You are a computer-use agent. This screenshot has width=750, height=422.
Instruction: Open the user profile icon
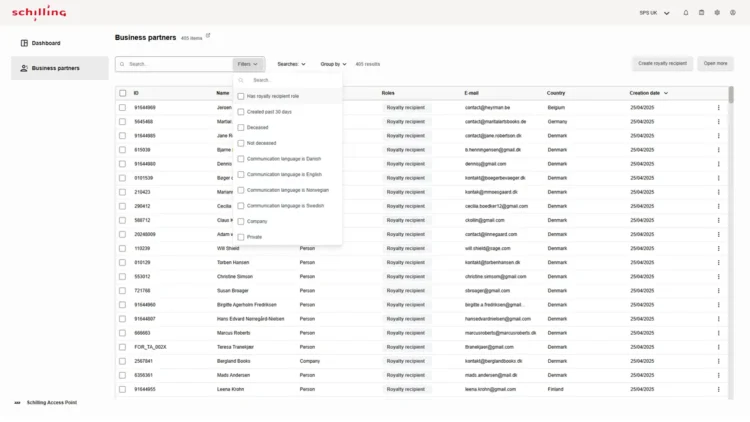pyautogui.click(x=733, y=13)
